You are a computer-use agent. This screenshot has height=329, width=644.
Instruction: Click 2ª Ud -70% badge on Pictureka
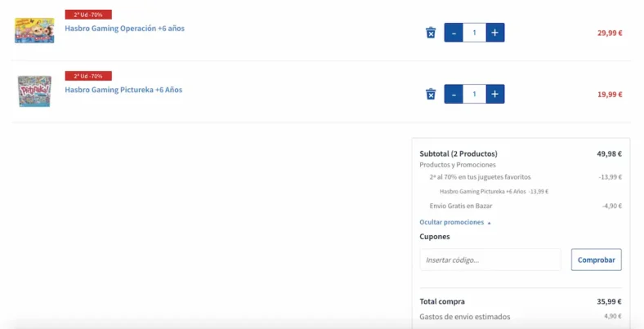pyautogui.click(x=88, y=76)
